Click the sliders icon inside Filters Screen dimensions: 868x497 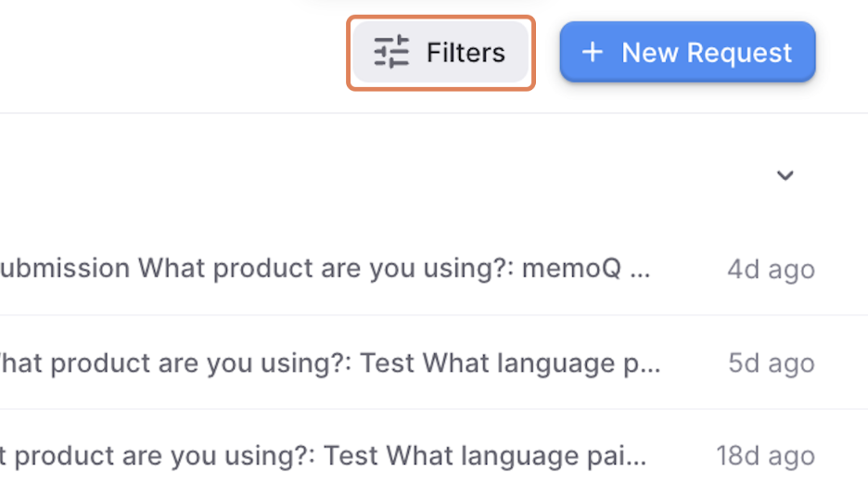point(390,52)
